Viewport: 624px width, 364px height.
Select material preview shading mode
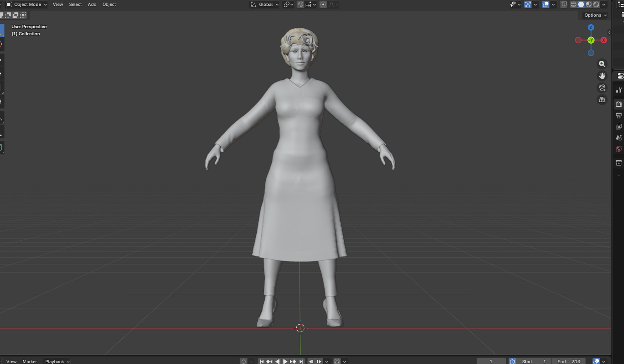[x=589, y=5]
